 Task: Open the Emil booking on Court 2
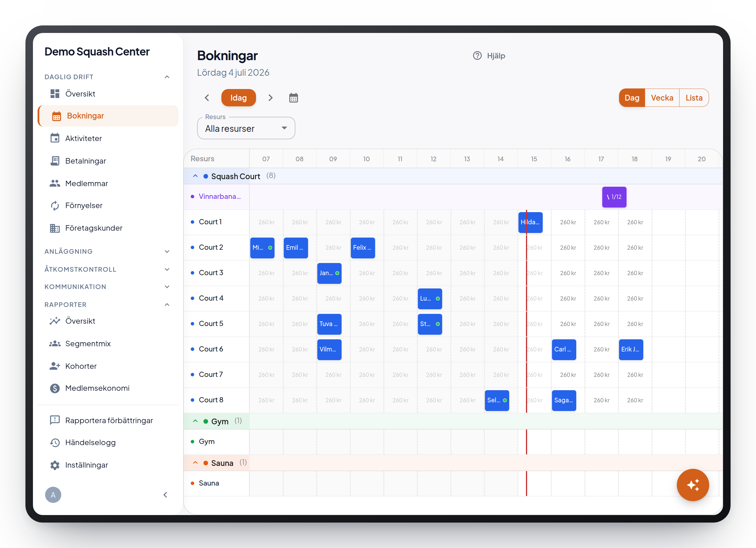pos(295,248)
